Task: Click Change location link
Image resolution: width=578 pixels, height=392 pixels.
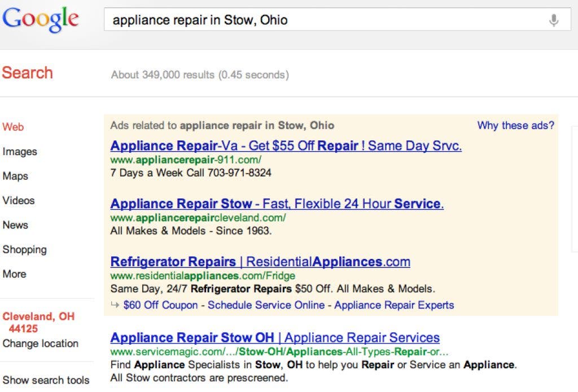Action: [41, 343]
